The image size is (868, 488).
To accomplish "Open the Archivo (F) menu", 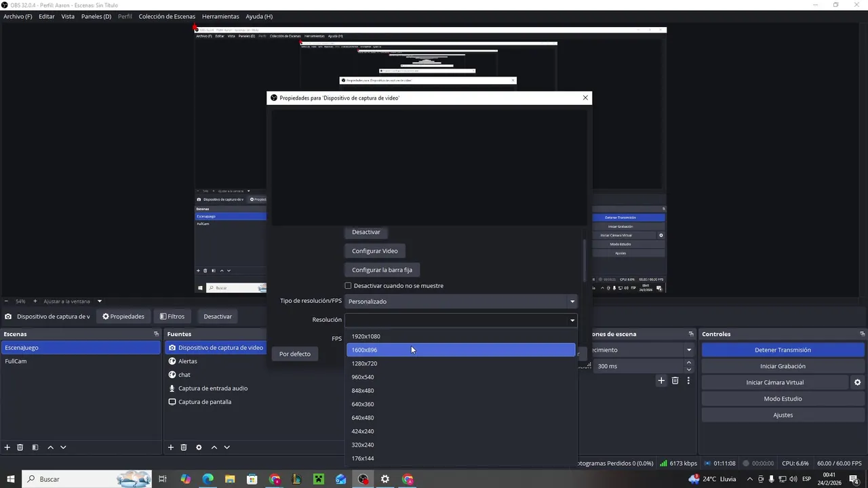I will pyautogui.click(x=18, y=16).
